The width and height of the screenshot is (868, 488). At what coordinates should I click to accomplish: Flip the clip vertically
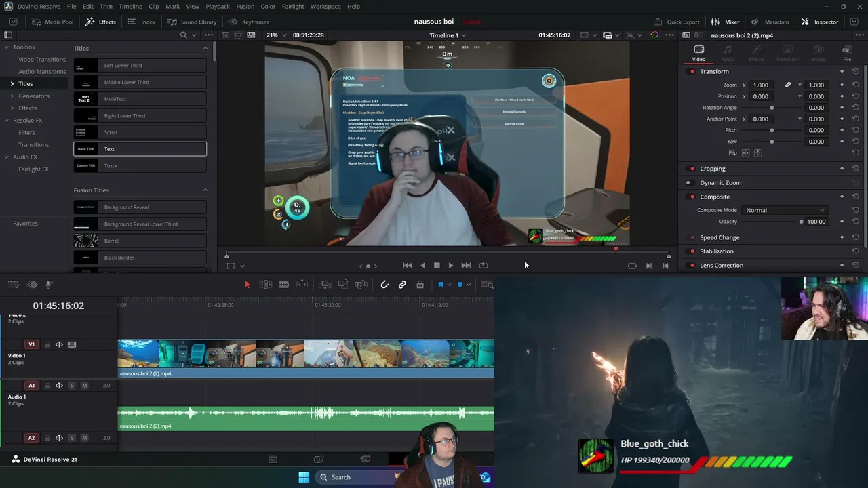757,153
